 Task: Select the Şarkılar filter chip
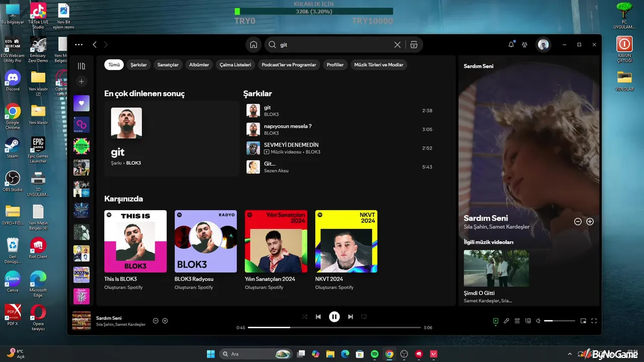point(139,65)
